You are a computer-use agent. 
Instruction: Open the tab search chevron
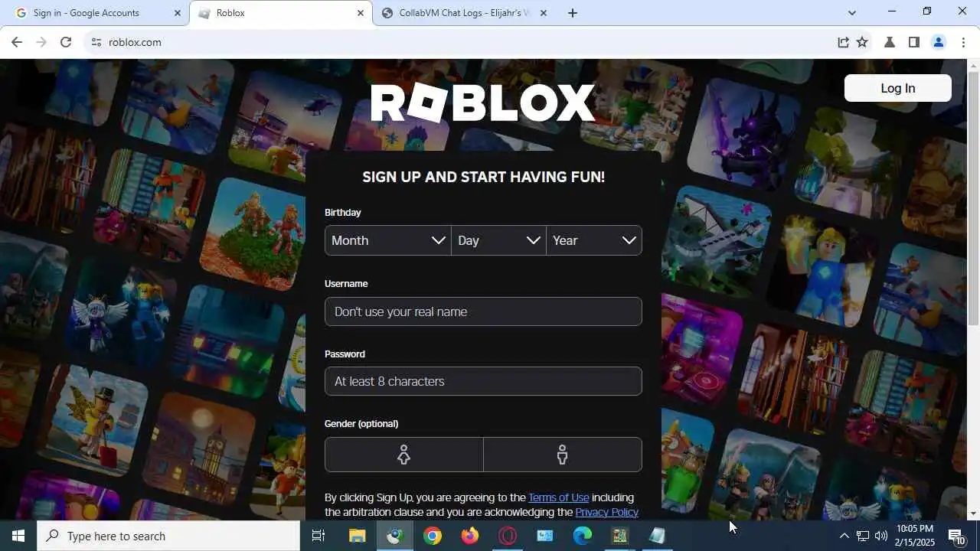click(x=852, y=13)
